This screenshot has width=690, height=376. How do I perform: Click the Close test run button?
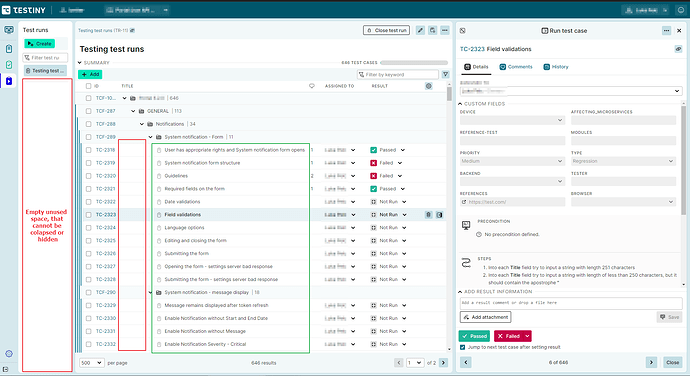pyautogui.click(x=386, y=30)
